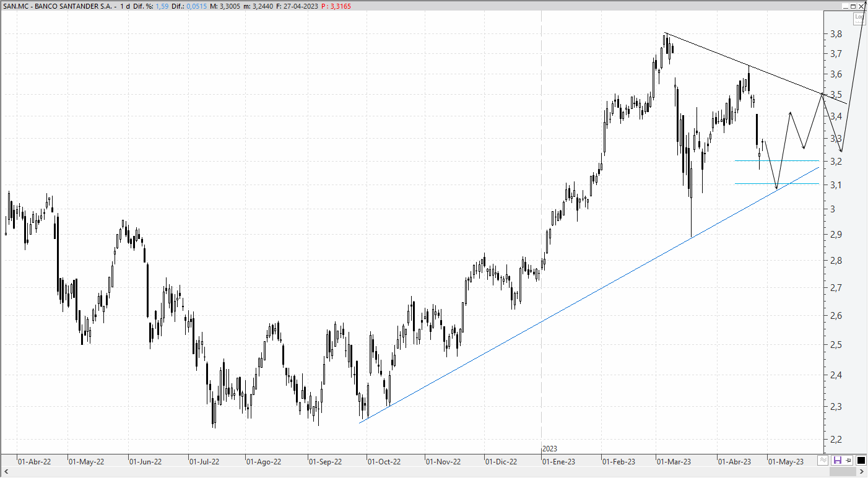Click the 01-Ago-22 date label
Image resolution: width=868 pixels, height=478 pixels.
coord(263,461)
